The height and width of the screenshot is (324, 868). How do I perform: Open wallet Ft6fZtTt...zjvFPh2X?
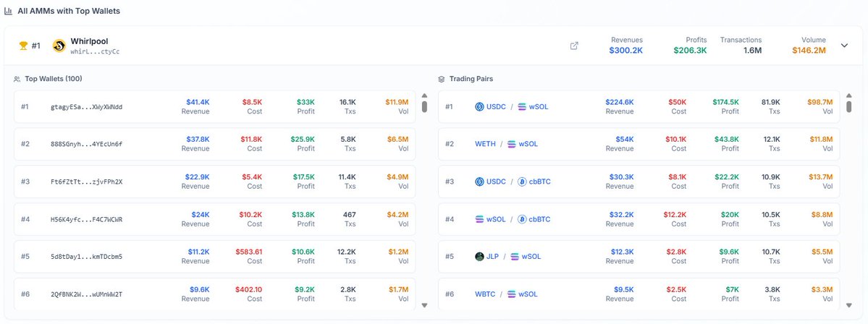click(x=86, y=182)
